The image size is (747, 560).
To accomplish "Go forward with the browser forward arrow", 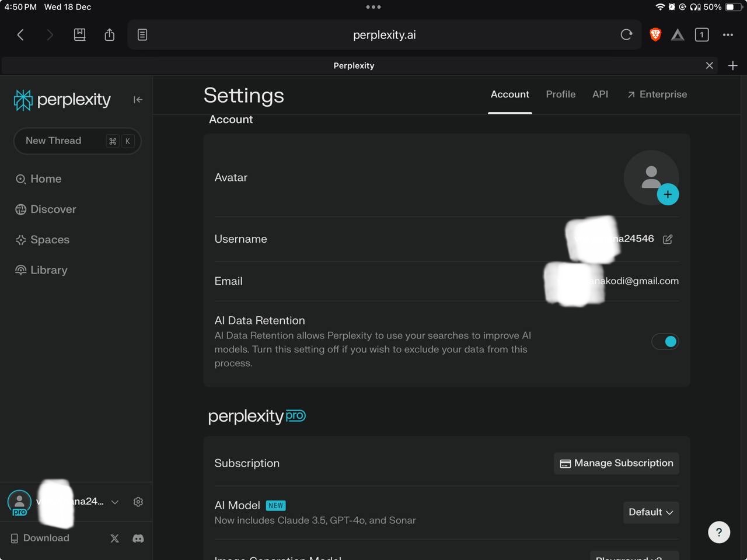I will [50, 35].
